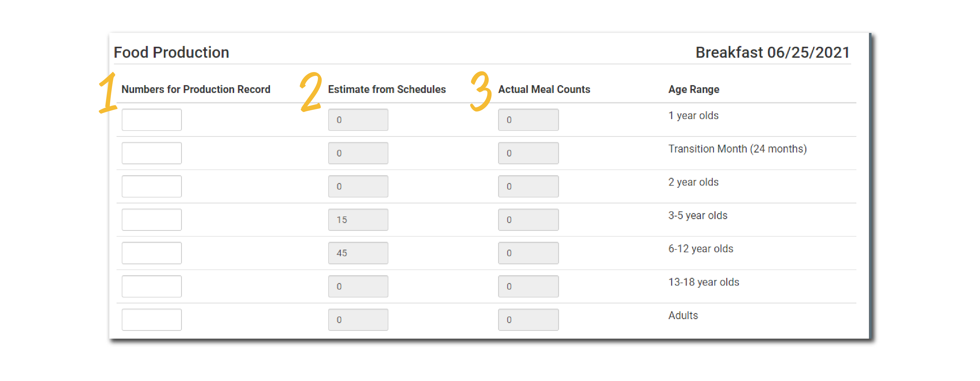Click actual meal count for Adults
This screenshot has height=381, width=980.
click(528, 320)
